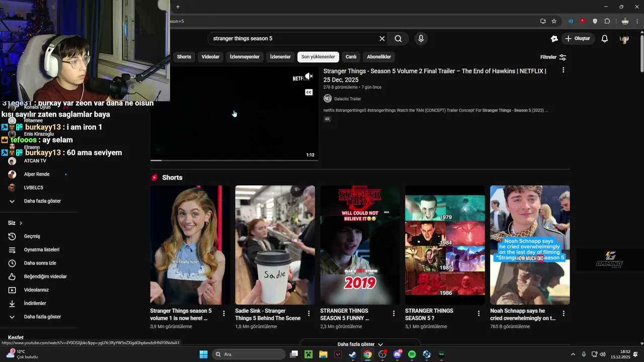The width and height of the screenshot is (644, 362).
Task: Open YouTube notifications bell
Action: coord(605,39)
